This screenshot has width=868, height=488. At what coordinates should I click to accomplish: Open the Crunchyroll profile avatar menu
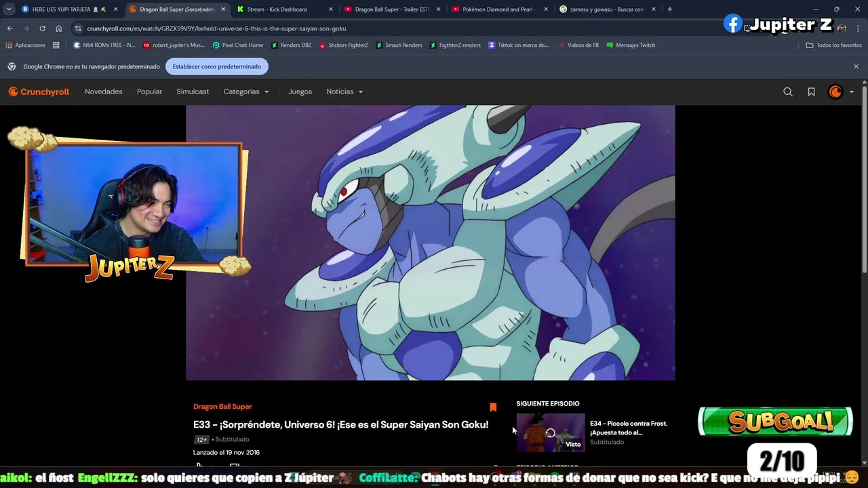[835, 91]
